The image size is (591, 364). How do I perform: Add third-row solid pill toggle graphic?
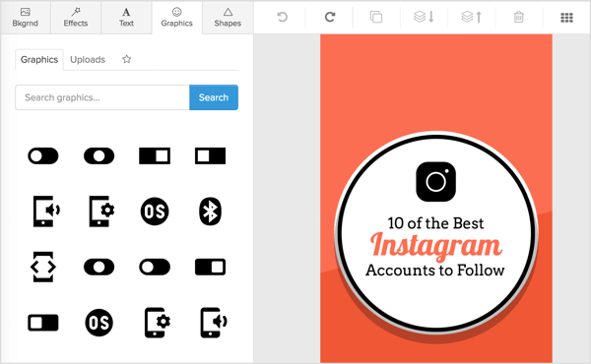[98, 267]
